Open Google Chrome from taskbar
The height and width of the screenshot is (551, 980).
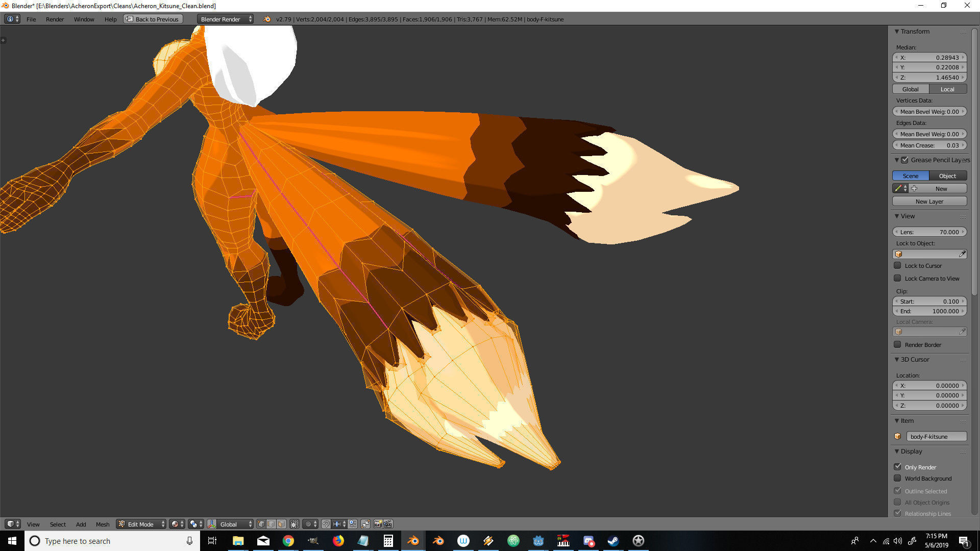pyautogui.click(x=288, y=541)
